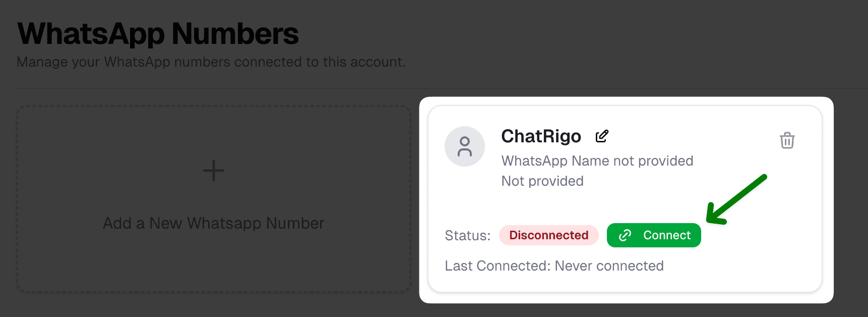Click the ChatRigo profile avatar icon
Image resolution: width=868 pixels, height=317 pixels.
pos(464,146)
